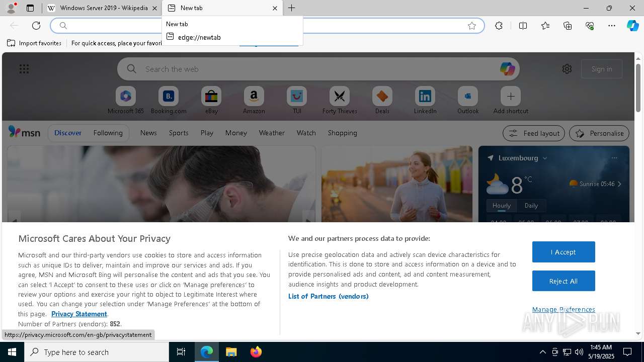Open the Money section
Viewport: 644px width, 362px height.
pyautogui.click(x=236, y=133)
